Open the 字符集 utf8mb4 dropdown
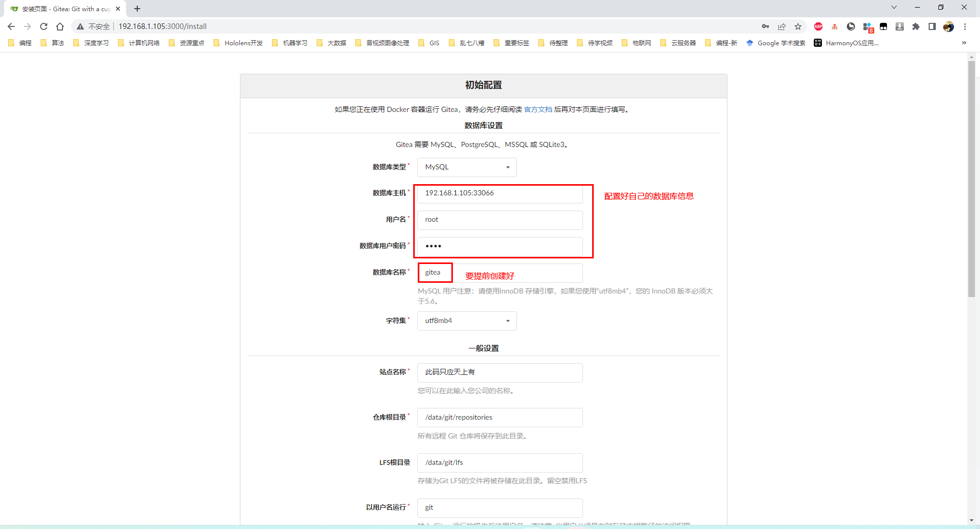Viewport: 980px width, 529px height. (x=467, y=321)
